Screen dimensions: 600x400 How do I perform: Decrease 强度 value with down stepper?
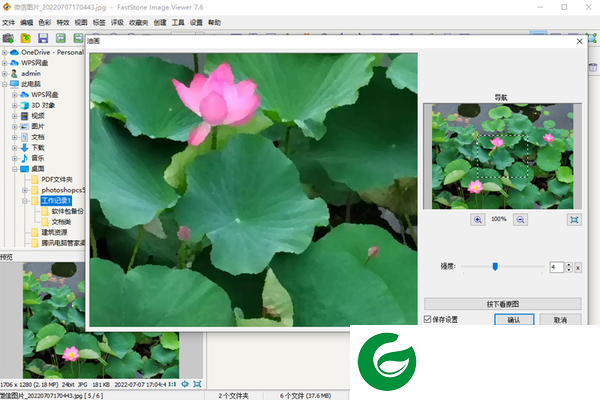[569, 269]
